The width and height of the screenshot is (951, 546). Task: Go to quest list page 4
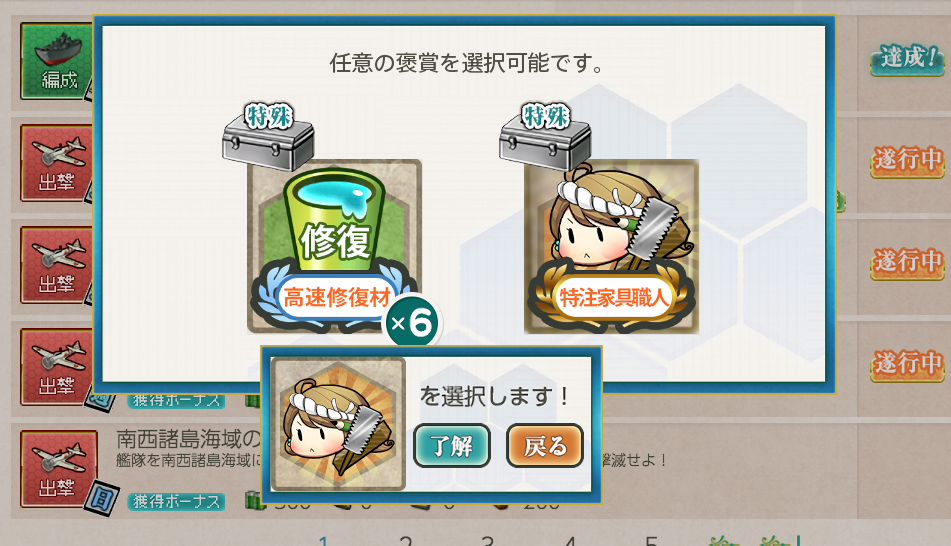(570, 539)
